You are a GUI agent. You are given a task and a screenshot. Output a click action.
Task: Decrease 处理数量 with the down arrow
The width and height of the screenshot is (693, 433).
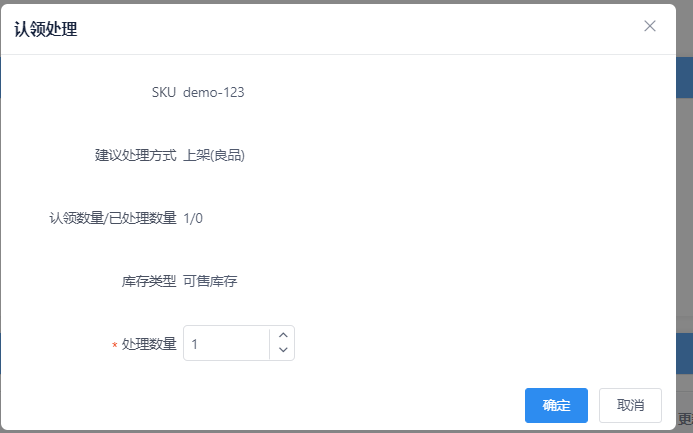pyautogui.click(x=283, y=349)
